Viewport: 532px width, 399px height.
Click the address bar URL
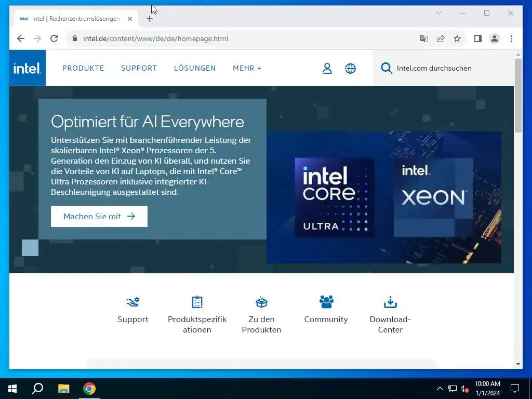(155, 38)
